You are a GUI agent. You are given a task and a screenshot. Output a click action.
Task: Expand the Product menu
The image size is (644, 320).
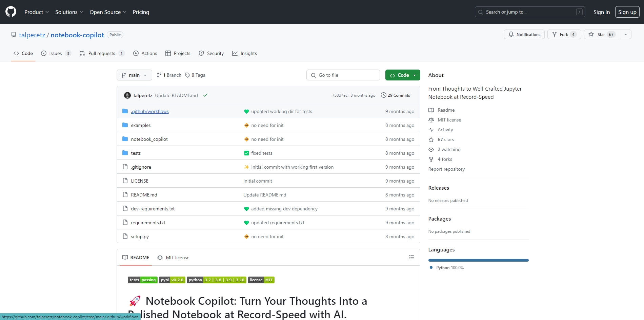(x=37, y=12)
